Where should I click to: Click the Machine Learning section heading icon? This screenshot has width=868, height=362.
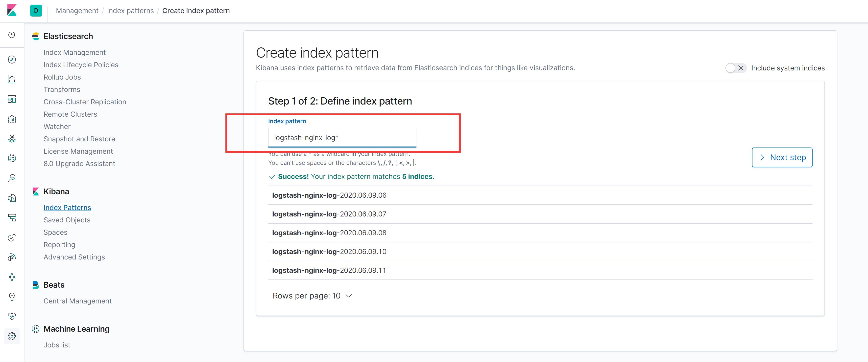pos(36,329)
